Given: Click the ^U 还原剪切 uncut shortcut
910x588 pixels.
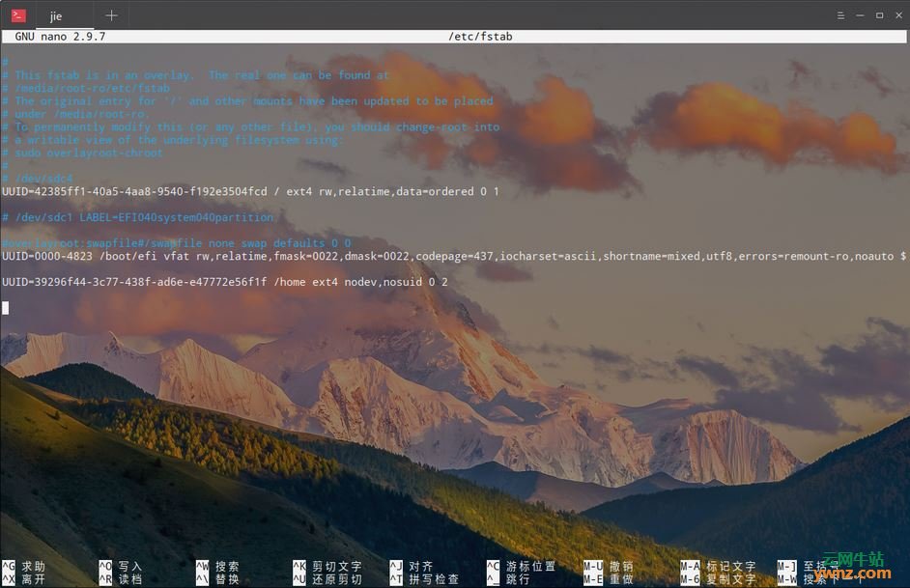Looking at the screenshot, I should click(327, 579).
